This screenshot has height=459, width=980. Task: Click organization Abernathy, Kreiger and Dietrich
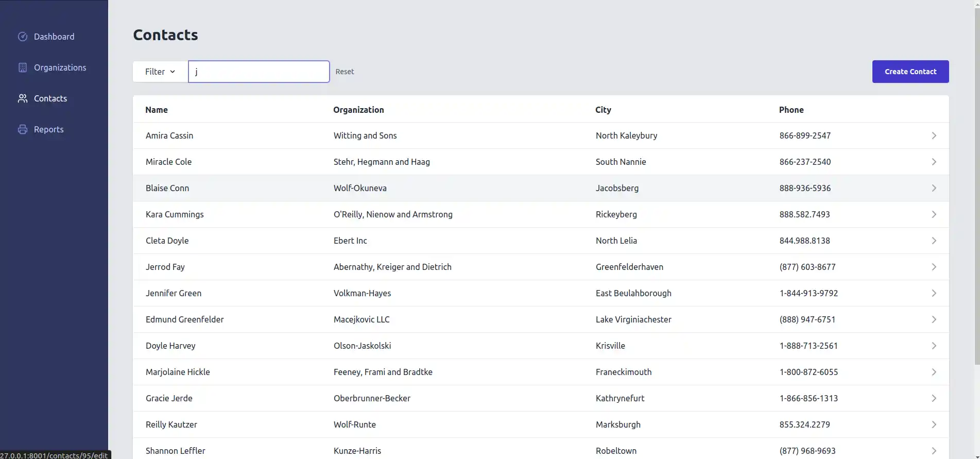point(392,267)
